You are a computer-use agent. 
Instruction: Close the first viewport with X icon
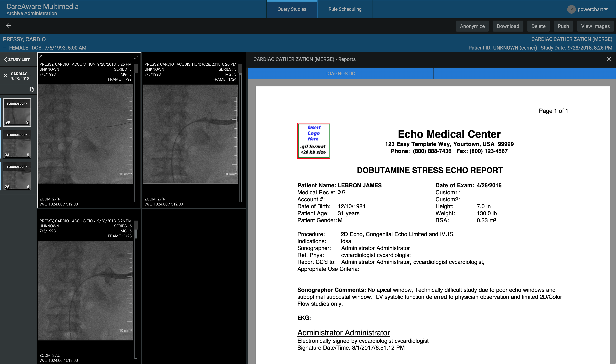tap(41, 56)
